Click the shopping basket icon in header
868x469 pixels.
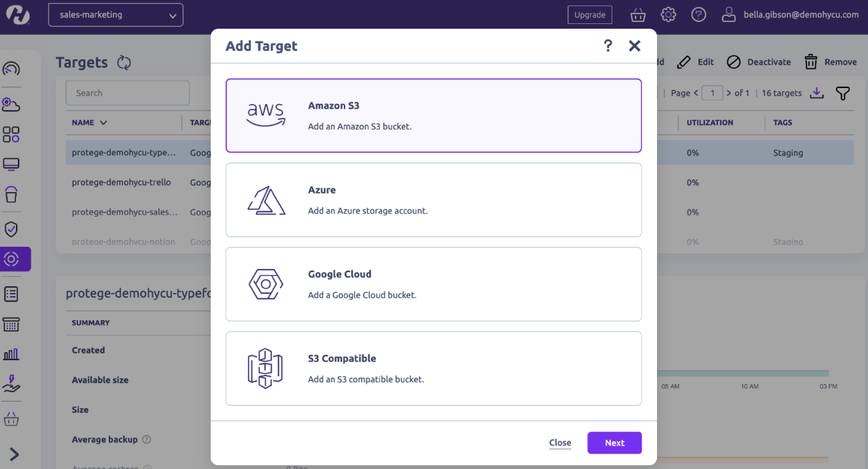[x=638, y=14]
